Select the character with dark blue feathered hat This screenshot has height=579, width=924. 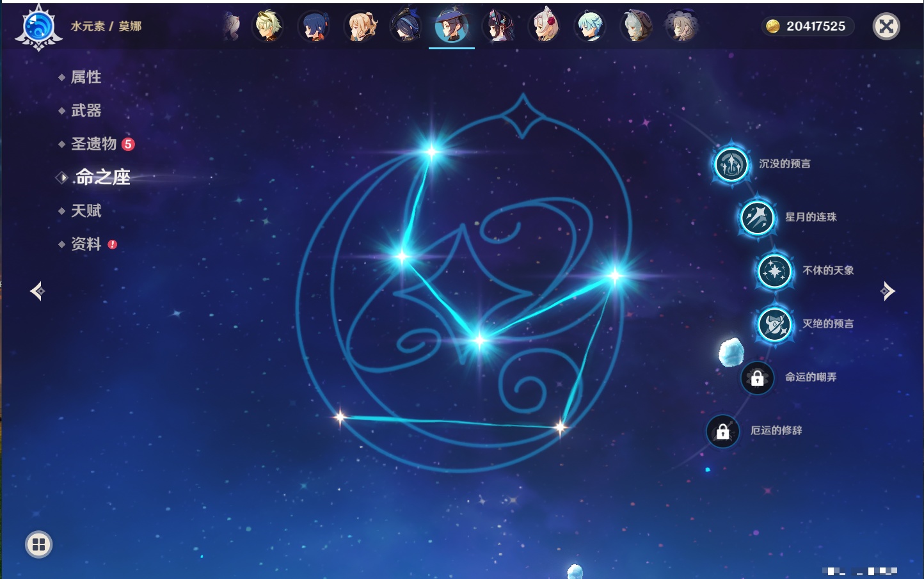[406, 26]
